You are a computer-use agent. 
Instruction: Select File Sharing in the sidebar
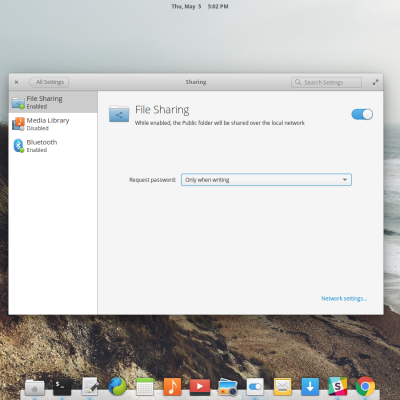pyautogui.click(x=53, y=102)
